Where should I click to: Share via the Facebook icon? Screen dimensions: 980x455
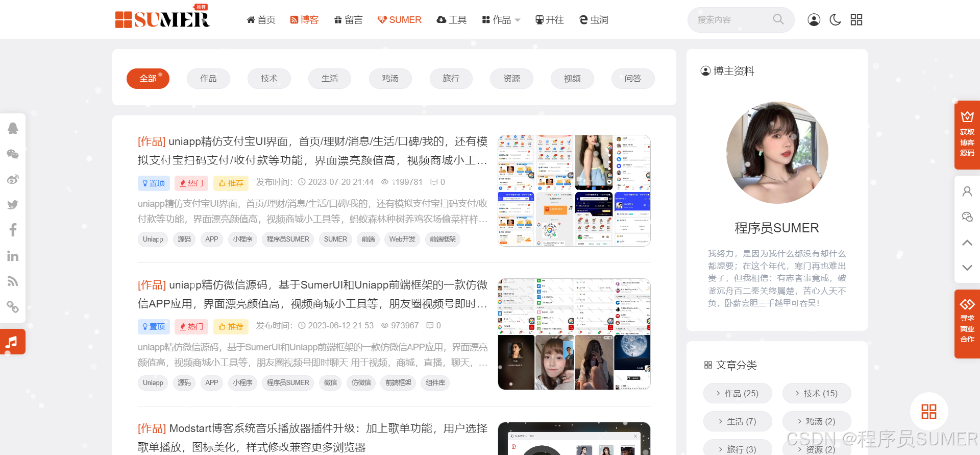point(13,230)
